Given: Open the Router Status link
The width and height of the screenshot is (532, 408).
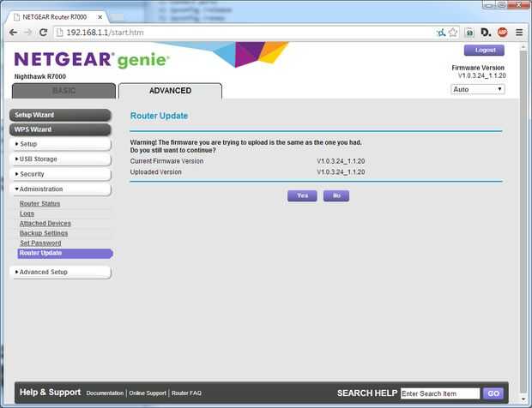Looking at the screenshot, I should coord(40,204).
